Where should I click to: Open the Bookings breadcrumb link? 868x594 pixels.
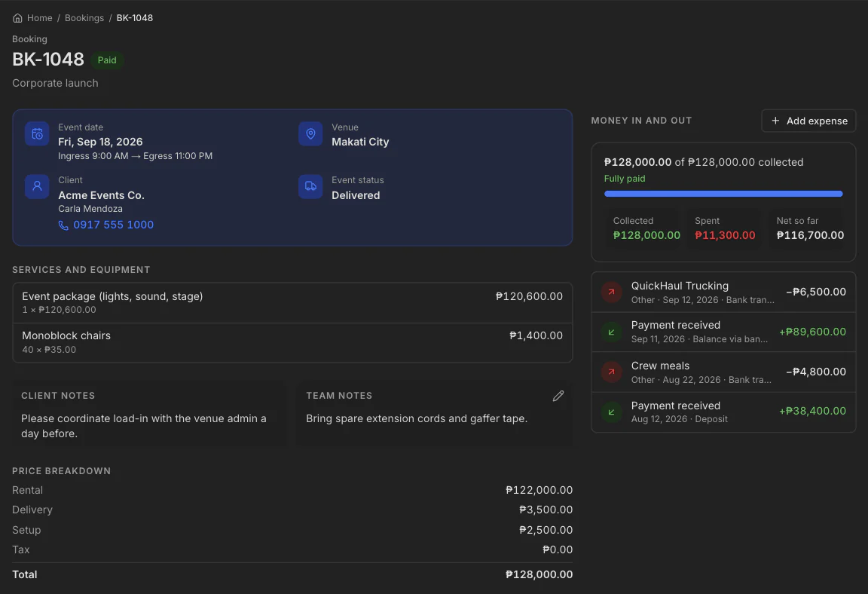pos(84,18)
